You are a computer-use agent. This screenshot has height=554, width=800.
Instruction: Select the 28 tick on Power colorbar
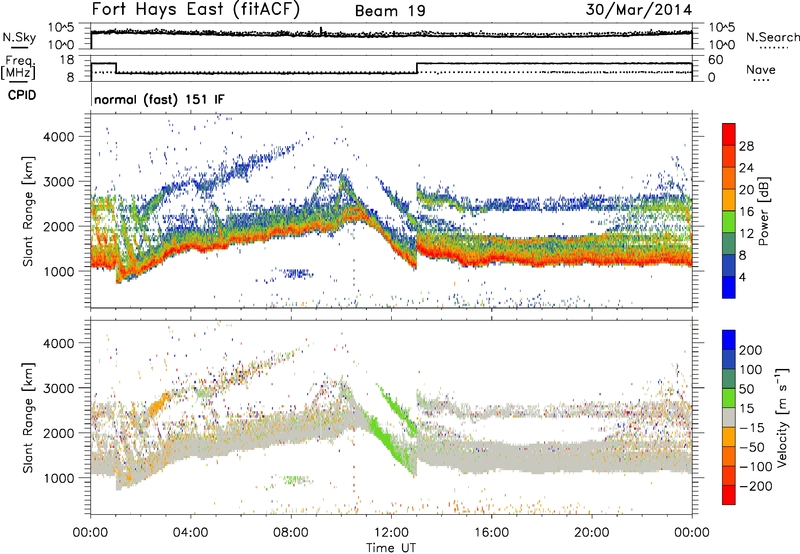click(746, 146)
